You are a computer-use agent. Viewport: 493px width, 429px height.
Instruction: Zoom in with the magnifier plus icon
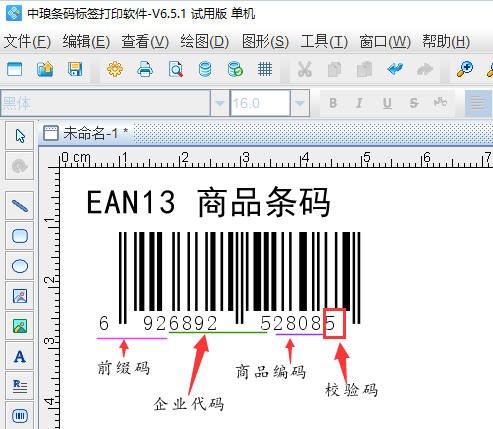(x=465, y=69)
